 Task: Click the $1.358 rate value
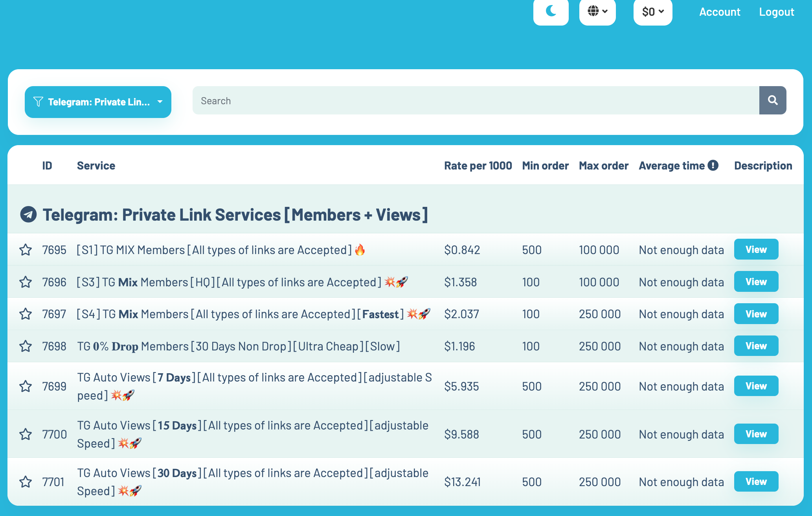[461, 282]
